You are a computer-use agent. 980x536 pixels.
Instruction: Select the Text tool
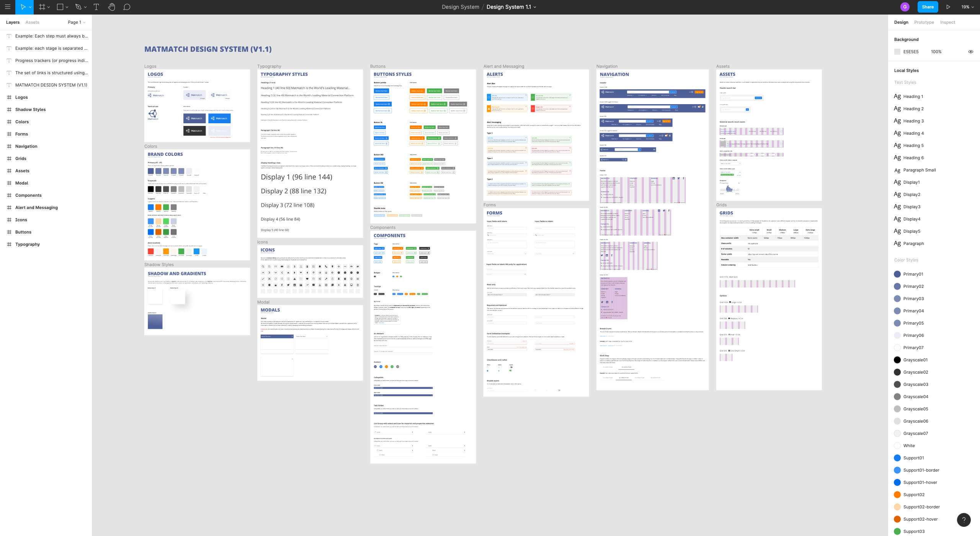pyautogui.click(x=96, y=7)
